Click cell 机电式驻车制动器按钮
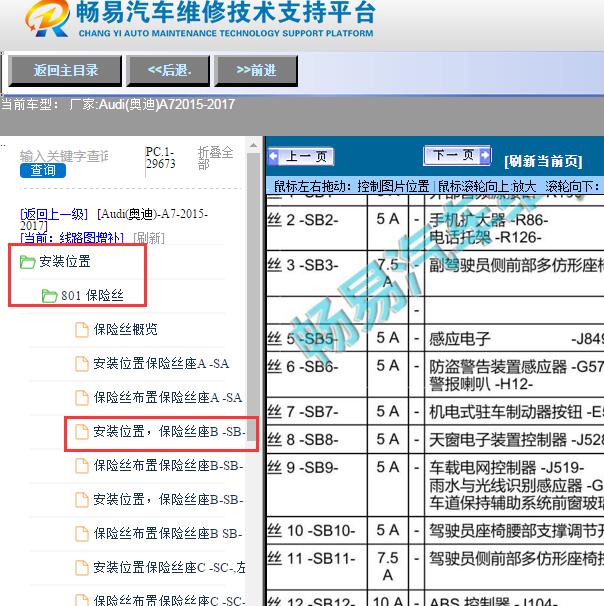The height and width of the screenshot is (606, 604). (x=505, y=412)
